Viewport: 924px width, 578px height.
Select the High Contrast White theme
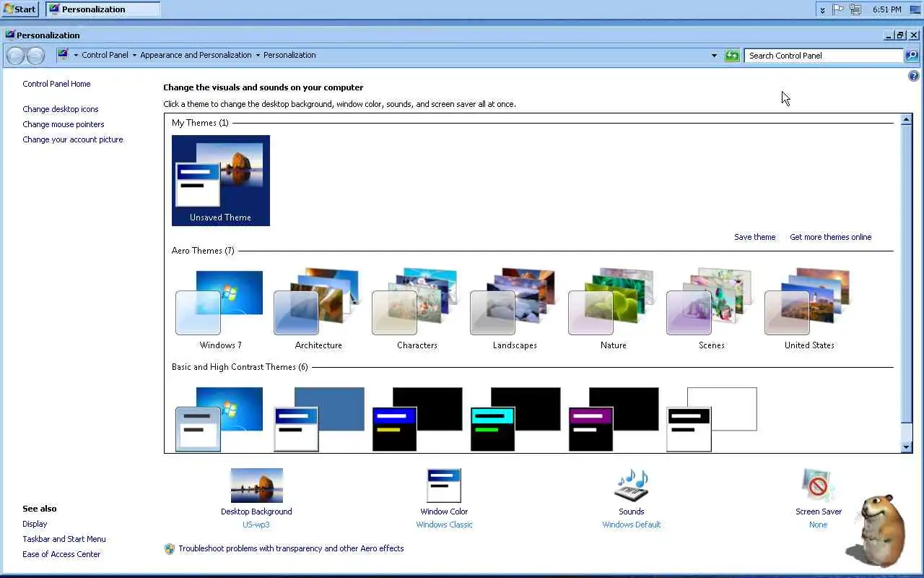click(x=712, y=420)
